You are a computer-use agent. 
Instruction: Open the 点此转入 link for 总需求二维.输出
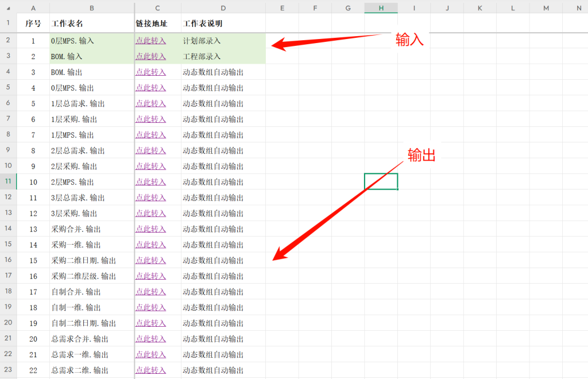(150, 370)
